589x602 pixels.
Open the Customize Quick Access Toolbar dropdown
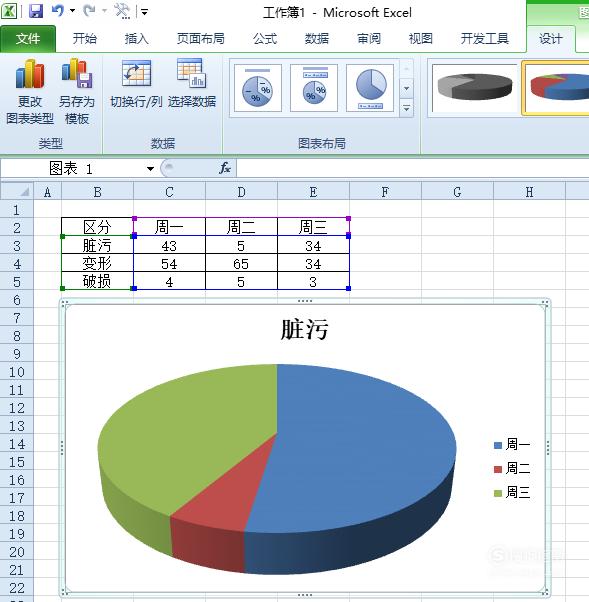click(x=144, y=12)
